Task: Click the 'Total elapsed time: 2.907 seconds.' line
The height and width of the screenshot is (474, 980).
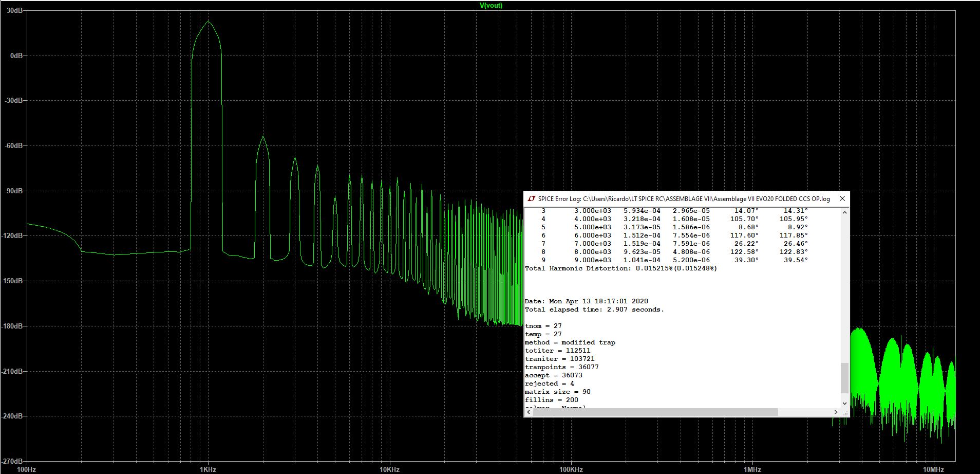Action: pos(595,309)
